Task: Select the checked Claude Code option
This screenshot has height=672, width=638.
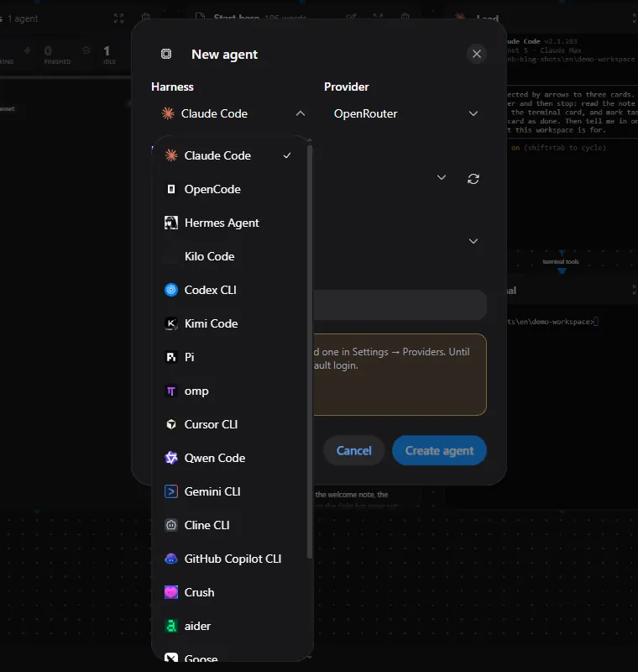Action: [227, 155]
